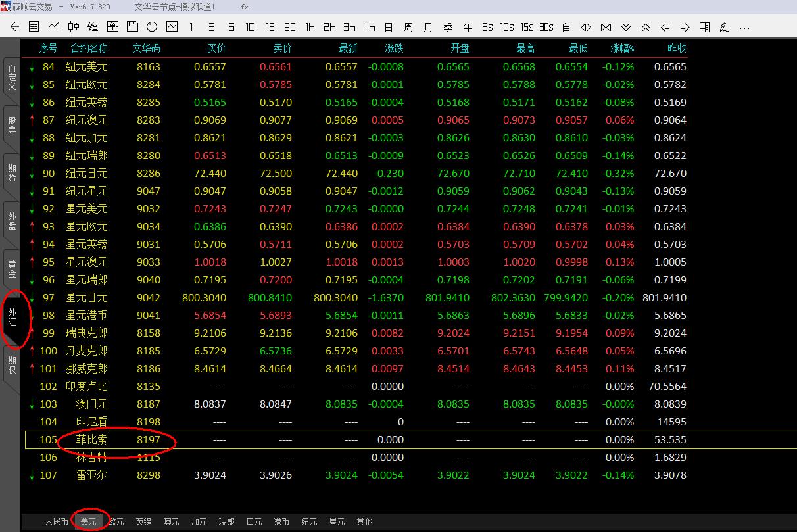The image size is (797, 532).
Task: Select the drawing pen tool icon
Action: (x=724, y=27)
